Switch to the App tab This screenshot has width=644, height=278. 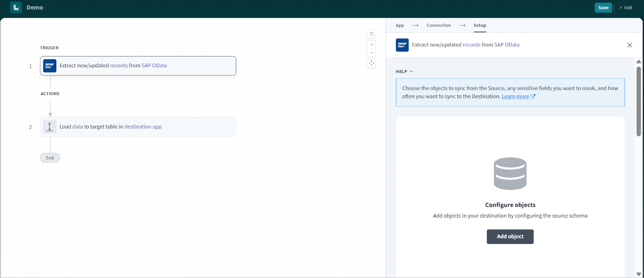[400, 25]
